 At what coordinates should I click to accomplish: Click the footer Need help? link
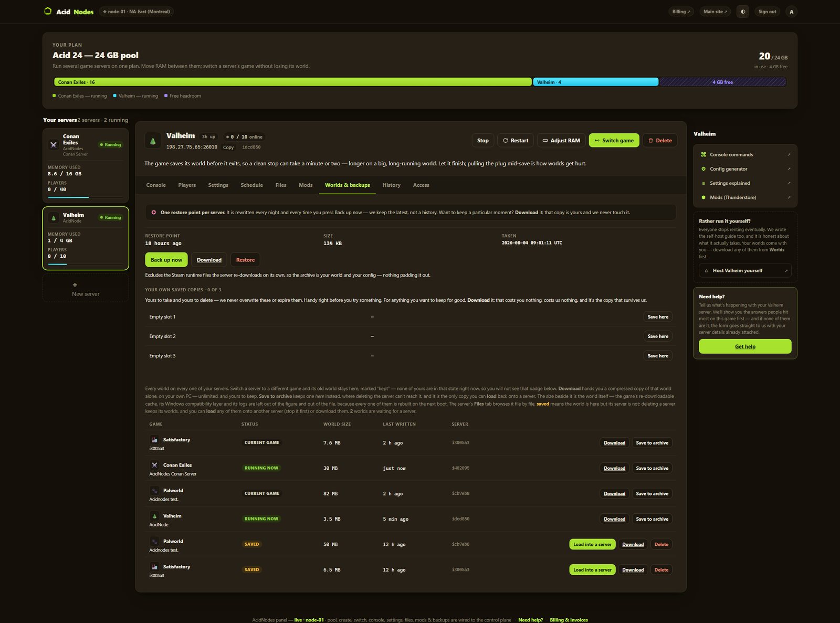pyautogui.click(x=530, y=620)
